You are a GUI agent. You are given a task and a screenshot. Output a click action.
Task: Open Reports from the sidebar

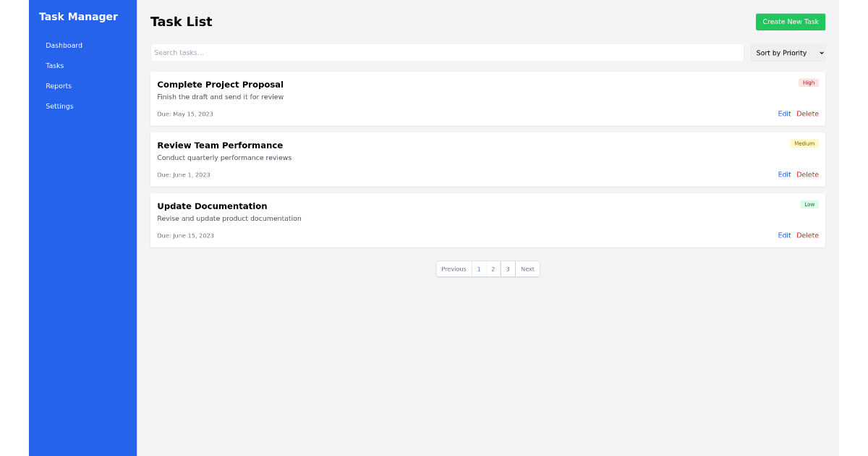pos(59,86)
